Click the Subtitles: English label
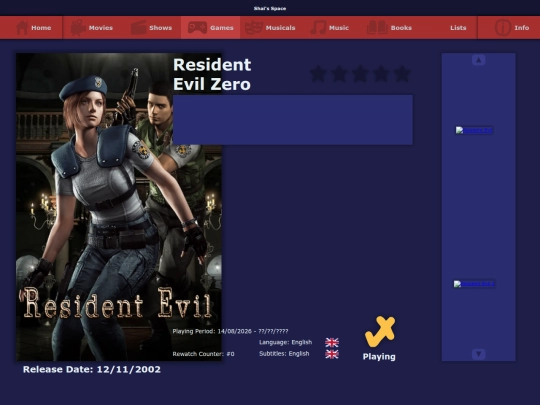 tap(284, 354)
